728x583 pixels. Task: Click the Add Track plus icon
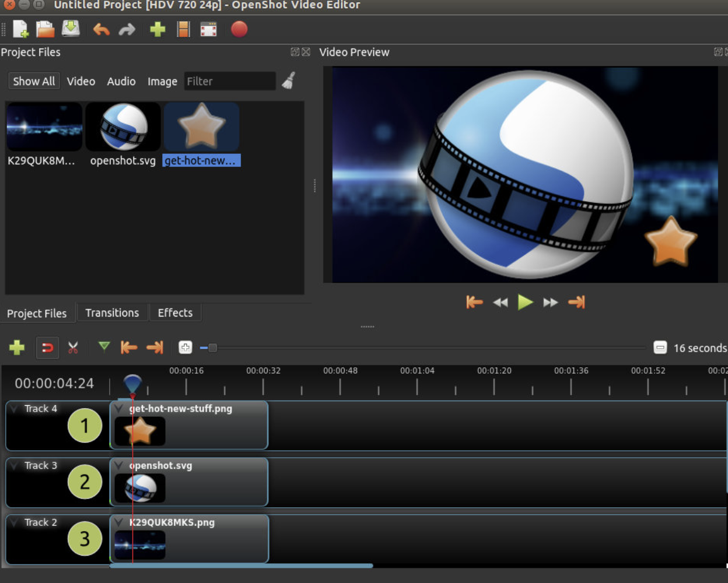[17, 348]
